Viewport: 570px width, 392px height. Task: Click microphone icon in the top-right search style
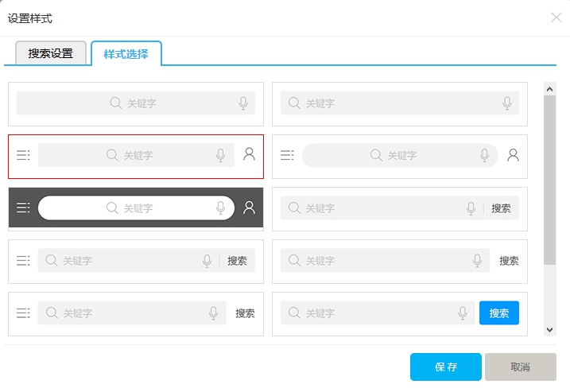(506, 103)
